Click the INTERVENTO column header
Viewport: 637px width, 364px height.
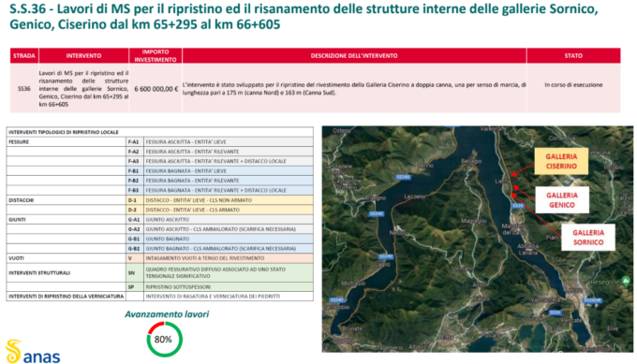click(x=83, y=55)
